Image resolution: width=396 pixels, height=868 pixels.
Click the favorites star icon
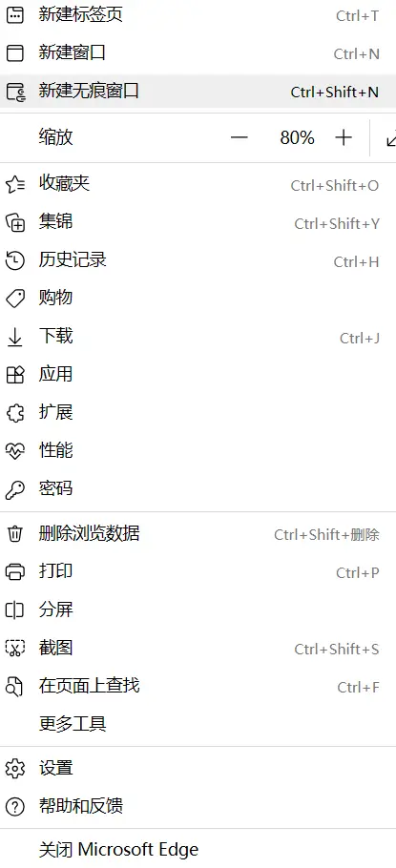coord(15,184)
